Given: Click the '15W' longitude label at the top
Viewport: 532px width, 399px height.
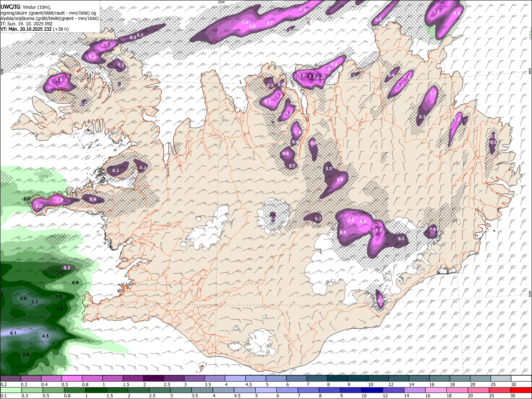Looking at the screenshot, I should (x=441, y=2).
